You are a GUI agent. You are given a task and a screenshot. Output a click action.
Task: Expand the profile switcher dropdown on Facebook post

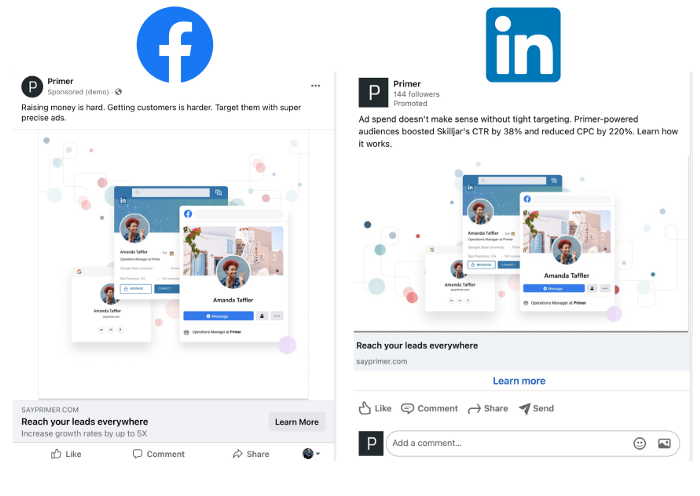click(311, 454)
